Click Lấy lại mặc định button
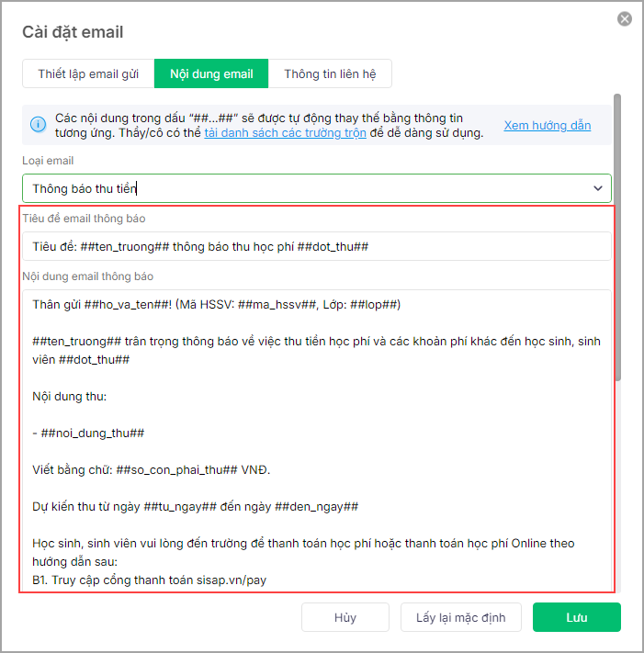The height and width of the screenshot is (653, 644). (461, 617)
